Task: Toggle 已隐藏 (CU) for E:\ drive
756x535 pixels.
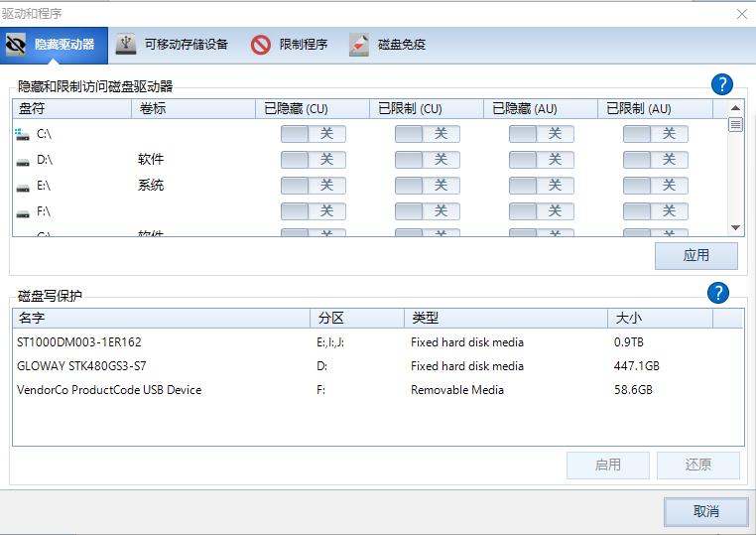Action: (x=314, y=186)
